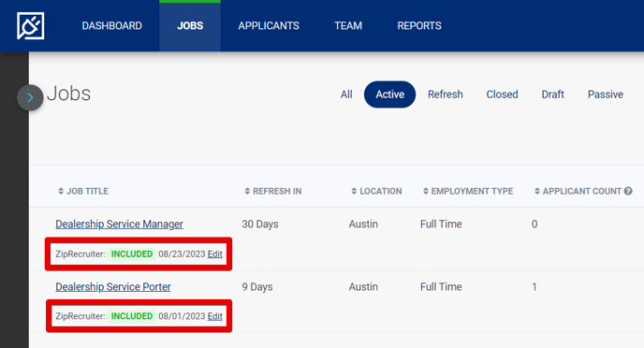Switch to the Draft jobs filter

pos(552,94)
